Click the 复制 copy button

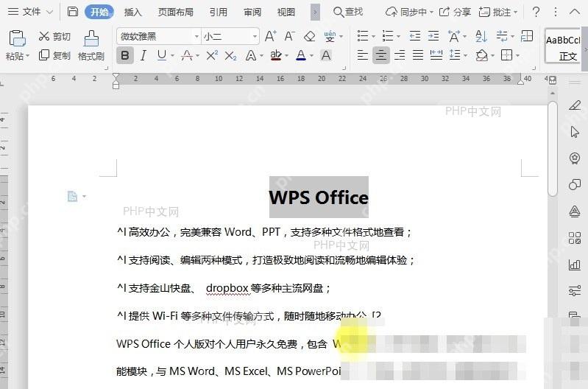(54, 55)
